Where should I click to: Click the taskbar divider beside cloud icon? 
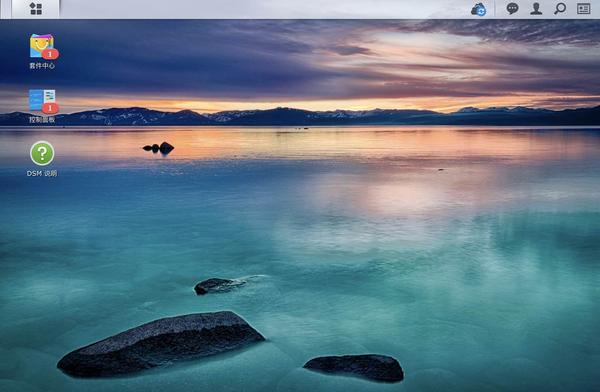[495, 9]
